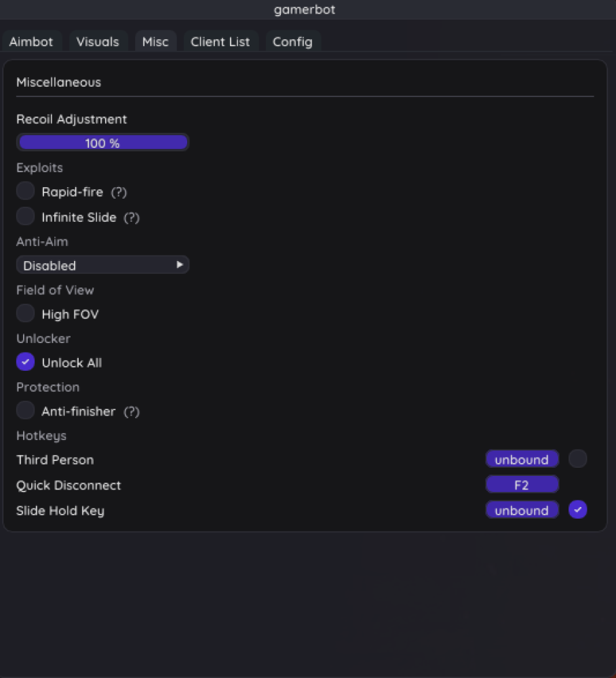Click the Recoil Adjustment slider bar
Image resolution: width=616 pixels, height=678 pixels.
pyautogui.click(x=102, y=143)
